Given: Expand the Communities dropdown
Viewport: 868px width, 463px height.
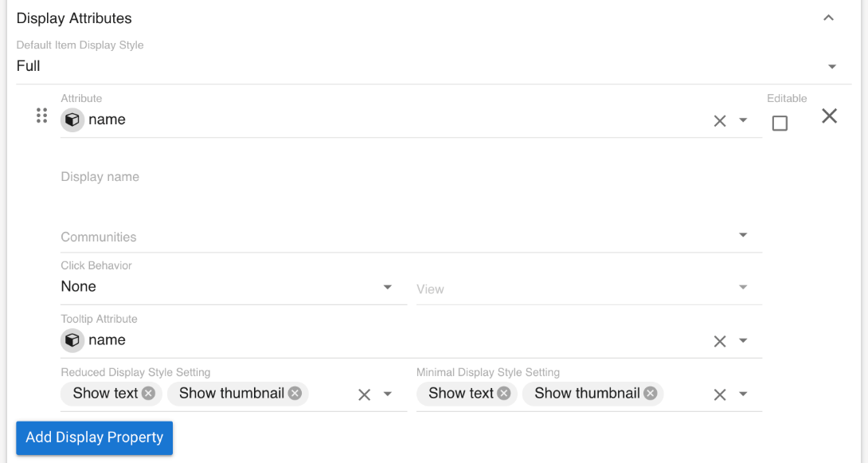Looking at the screenshot, I should (743, 235).
